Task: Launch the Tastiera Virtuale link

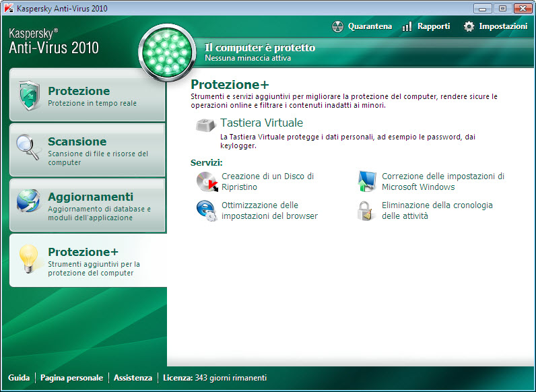Action: 261,123
